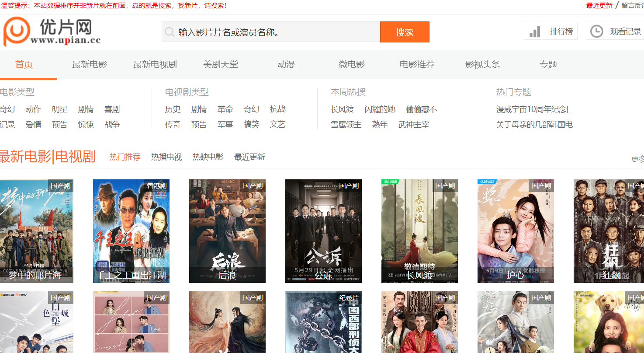Open hot search 雪鹰领主
This screenshot has height=353, width=644.
[346, 125]
